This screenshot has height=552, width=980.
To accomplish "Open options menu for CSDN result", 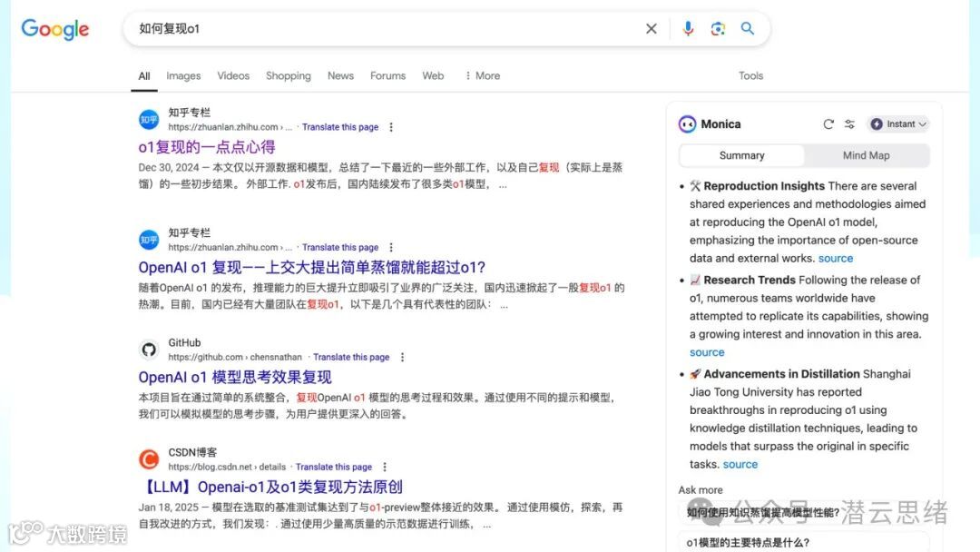I will (x=385, y=467).
